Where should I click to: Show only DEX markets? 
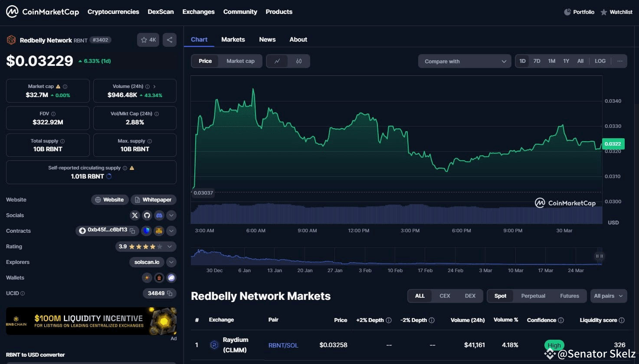[470, 296]
